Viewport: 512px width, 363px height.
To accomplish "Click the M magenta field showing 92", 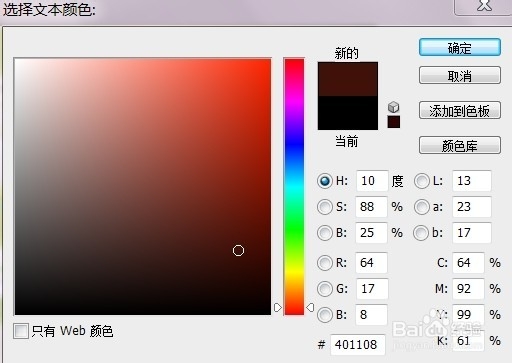I will 468,289.
